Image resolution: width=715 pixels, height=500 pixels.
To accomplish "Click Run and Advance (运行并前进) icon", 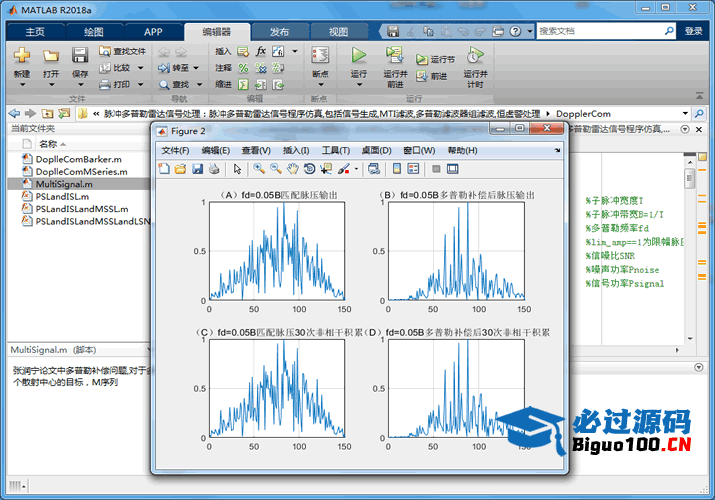I will 394,55.
